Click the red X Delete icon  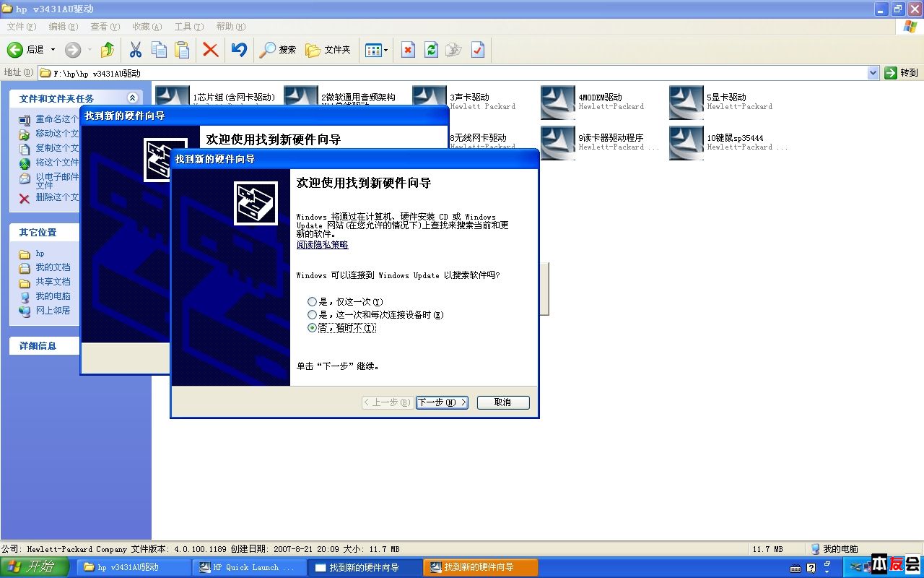pos(210,50)
